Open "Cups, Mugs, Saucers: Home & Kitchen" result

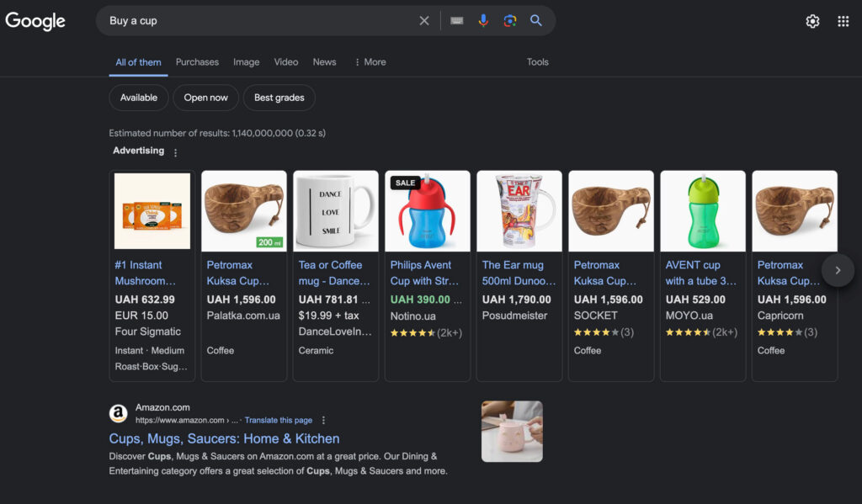[224, 438]
